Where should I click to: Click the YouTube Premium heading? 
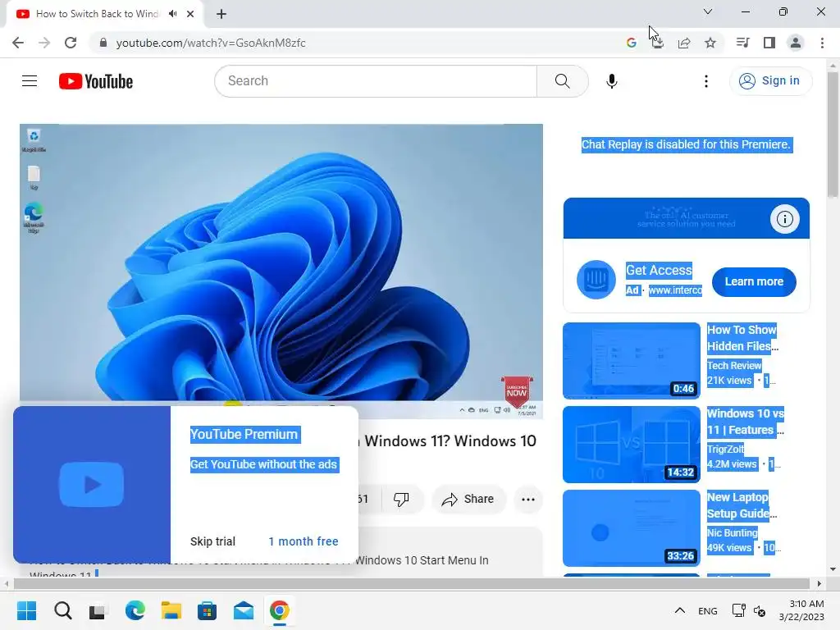tap(244, 435)
